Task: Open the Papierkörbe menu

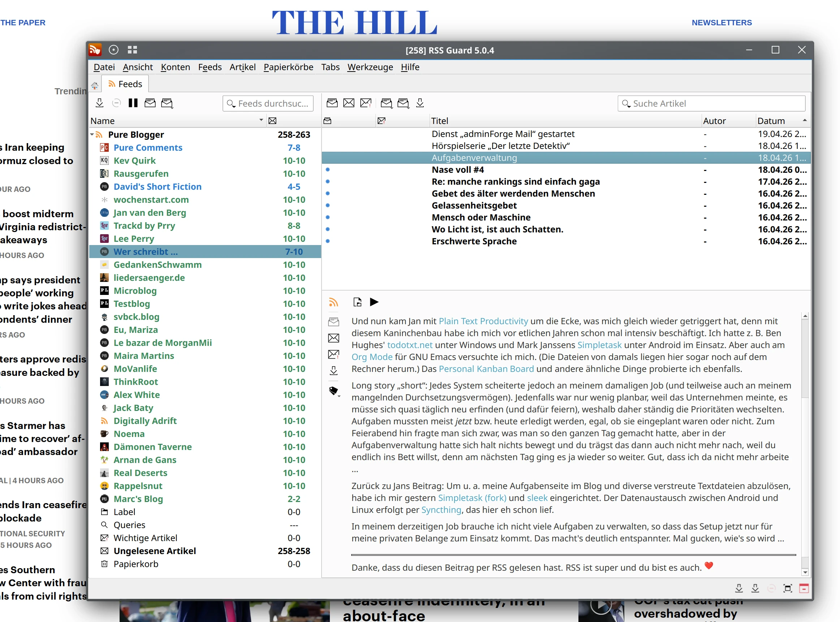Action: coord(288,67)
